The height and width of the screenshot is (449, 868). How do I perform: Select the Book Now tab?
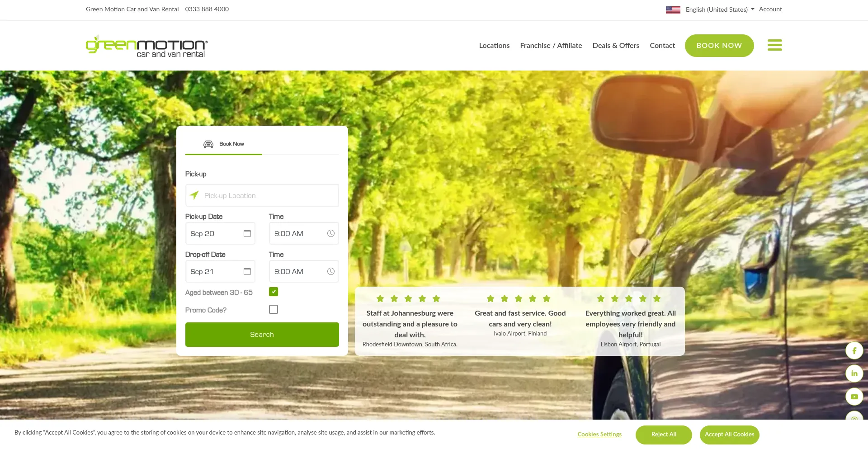(x=224, y=144)
